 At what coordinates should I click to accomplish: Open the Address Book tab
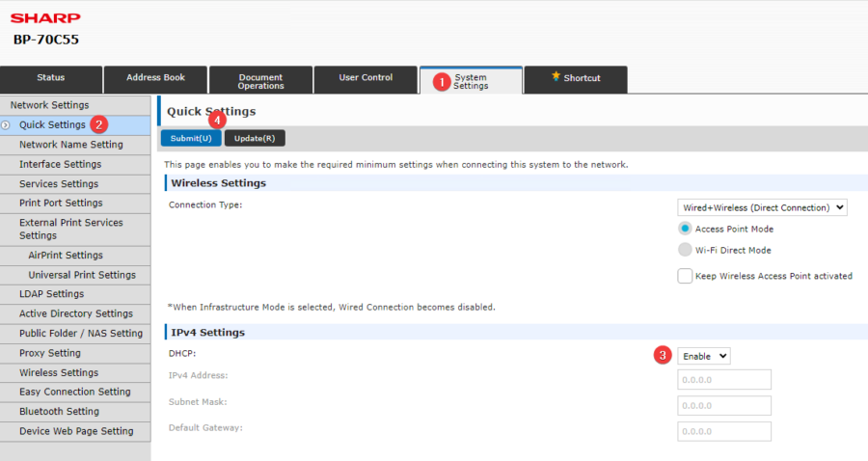[x=155, y=78]
